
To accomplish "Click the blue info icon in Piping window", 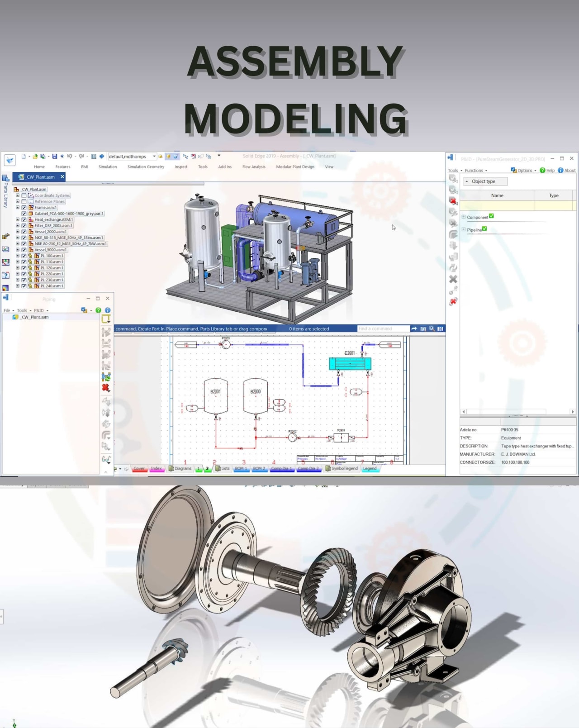I will pos(108,310).
